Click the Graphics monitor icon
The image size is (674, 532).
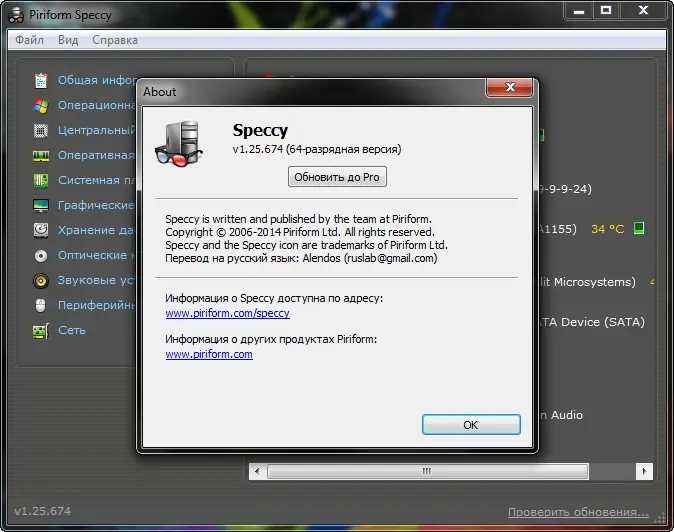pos(41,205)
